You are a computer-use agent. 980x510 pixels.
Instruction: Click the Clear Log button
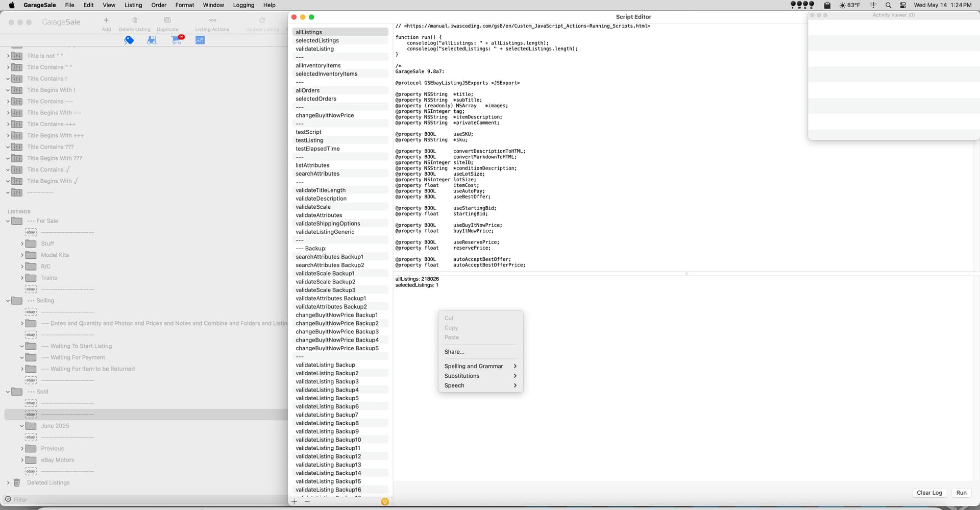[929, 493]
